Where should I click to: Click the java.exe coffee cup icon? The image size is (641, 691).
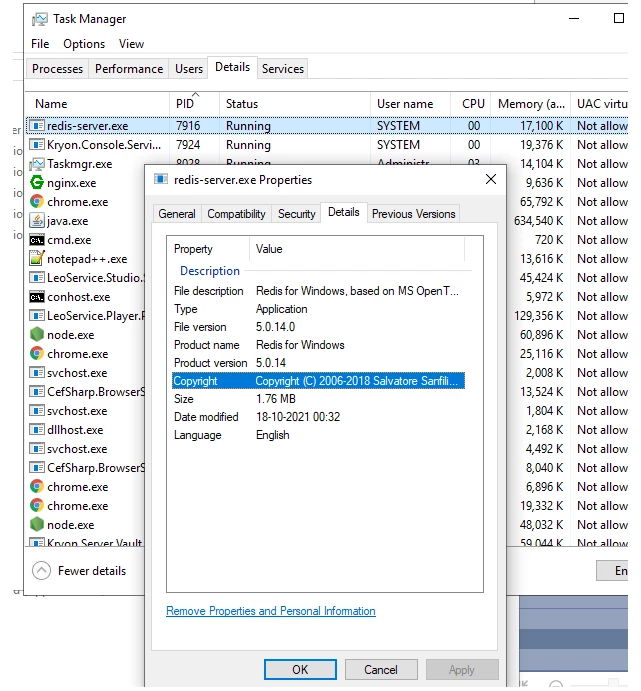point(37,220)
